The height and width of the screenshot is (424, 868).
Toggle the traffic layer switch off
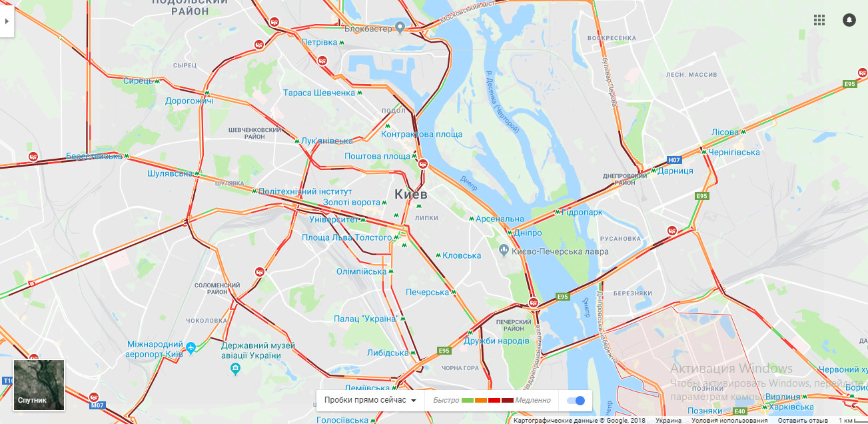coord(576,400)
